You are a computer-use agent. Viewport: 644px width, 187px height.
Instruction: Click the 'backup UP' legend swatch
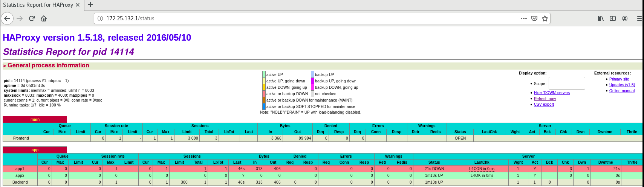coord(312,74)
